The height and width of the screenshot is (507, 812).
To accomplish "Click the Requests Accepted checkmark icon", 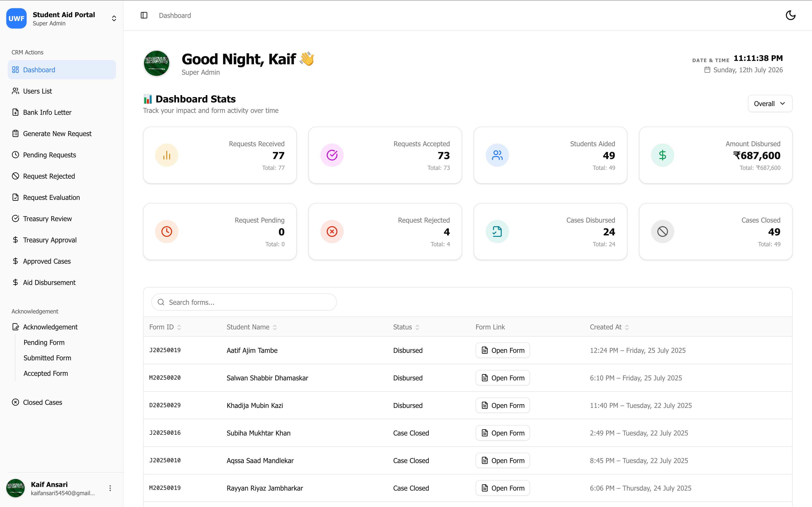I will pos(332,155).
